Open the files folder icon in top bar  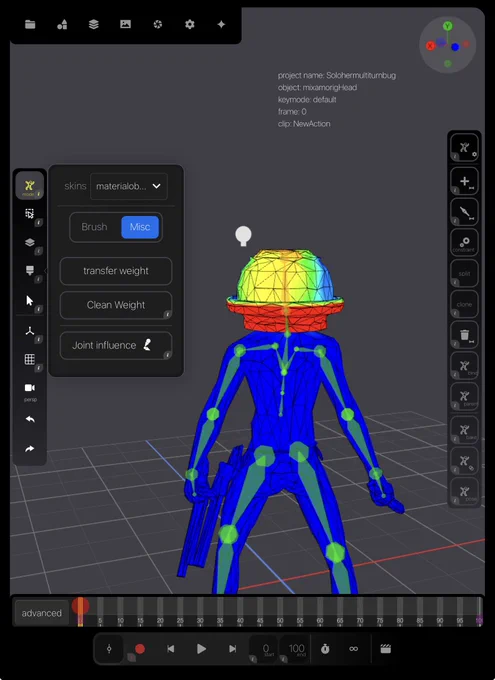(30, 24)
